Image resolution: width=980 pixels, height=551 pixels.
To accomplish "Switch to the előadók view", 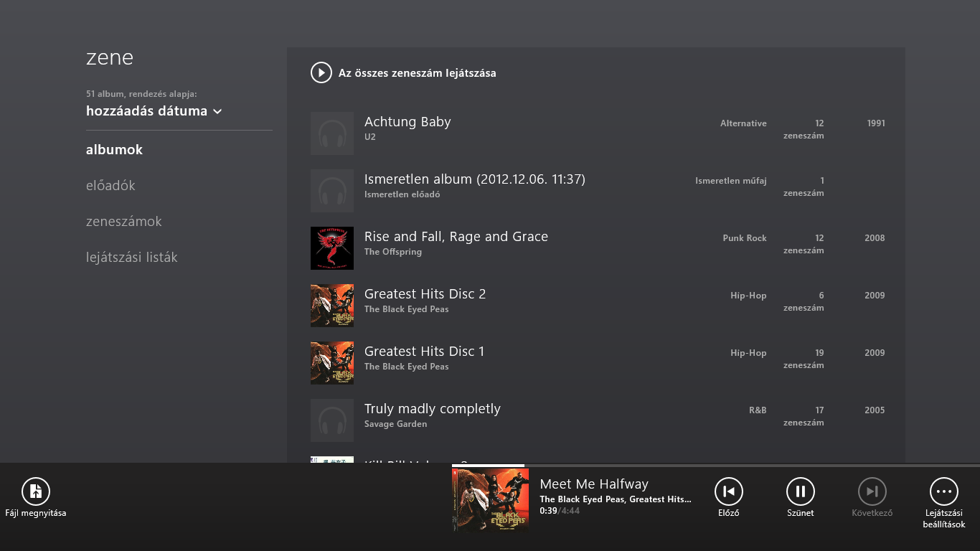I will tap(110, 186).
